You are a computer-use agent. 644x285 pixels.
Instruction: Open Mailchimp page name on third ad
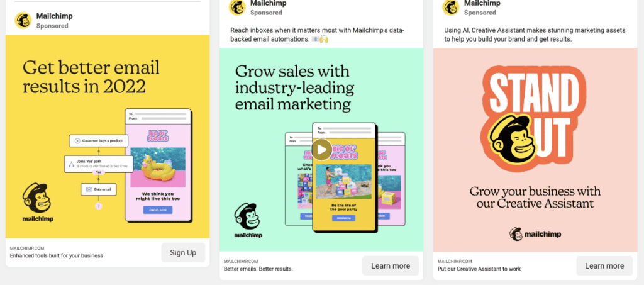[x=482, y=3]
